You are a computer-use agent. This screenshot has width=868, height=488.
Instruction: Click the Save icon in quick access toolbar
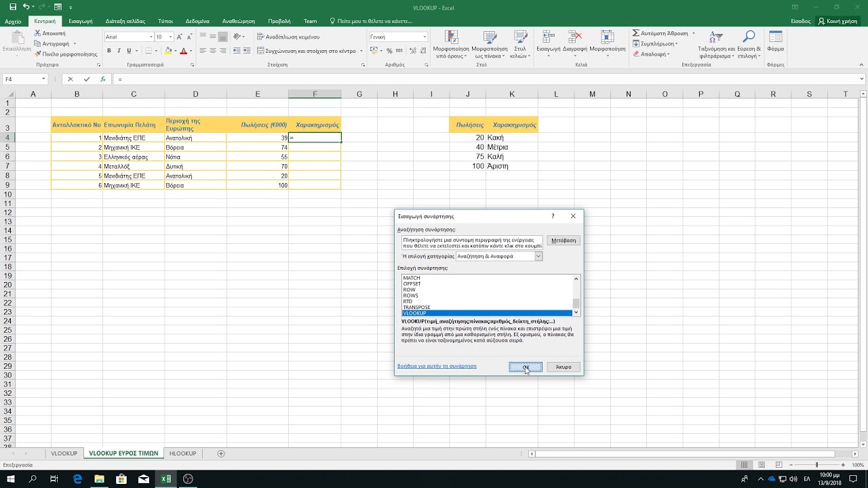click(12, 7)
